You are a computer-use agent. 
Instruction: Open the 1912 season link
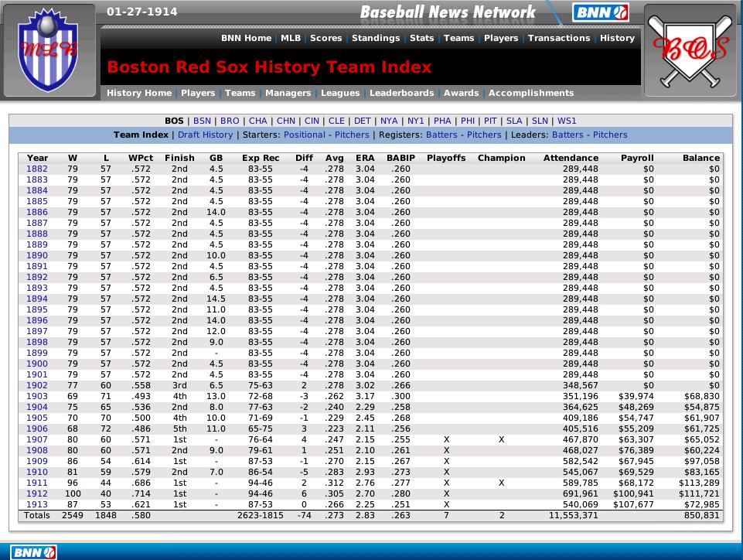click(37, 493)
